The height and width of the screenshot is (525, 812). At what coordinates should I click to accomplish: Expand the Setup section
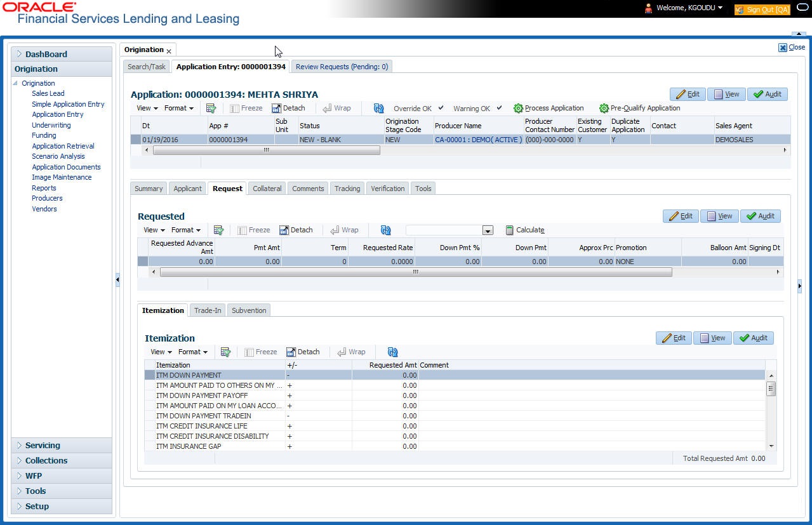[20, 507]
